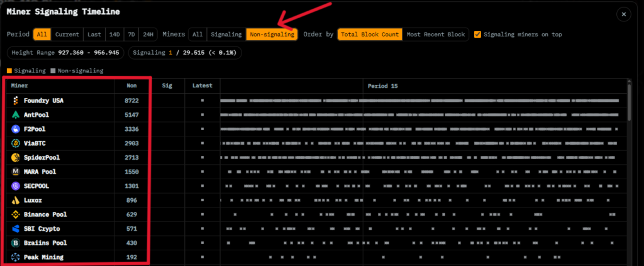Click F2Pool miner name
The height and width of the screenshot is (266, 644).
pos(35,129)
